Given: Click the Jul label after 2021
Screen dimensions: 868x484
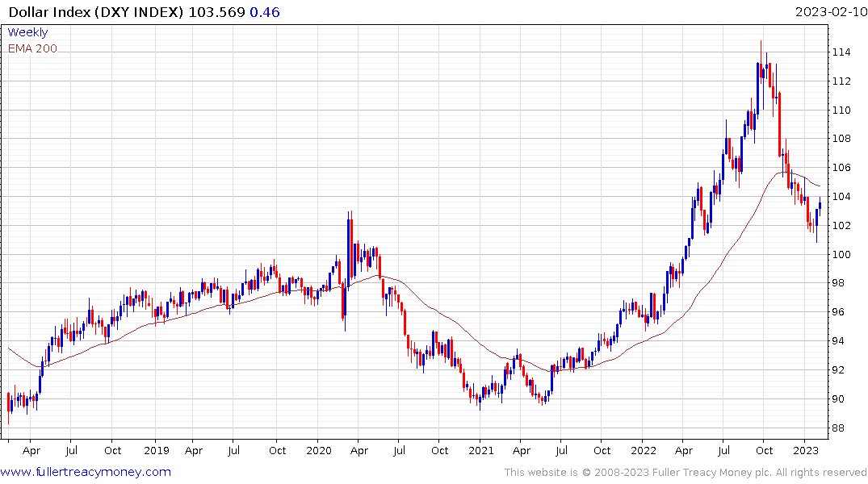Looking at the screenshot, I should click(561, 450).
